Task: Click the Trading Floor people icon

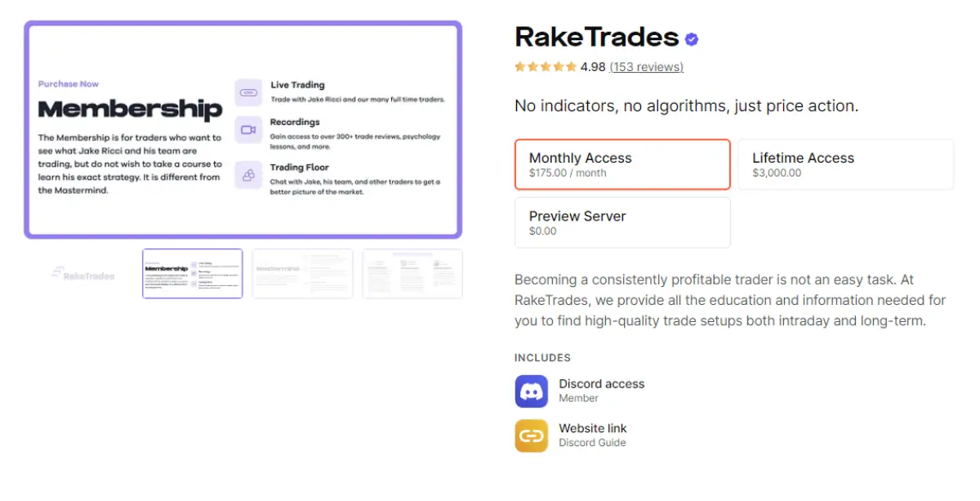Action: pyautogui.click(x=248, y=175)
